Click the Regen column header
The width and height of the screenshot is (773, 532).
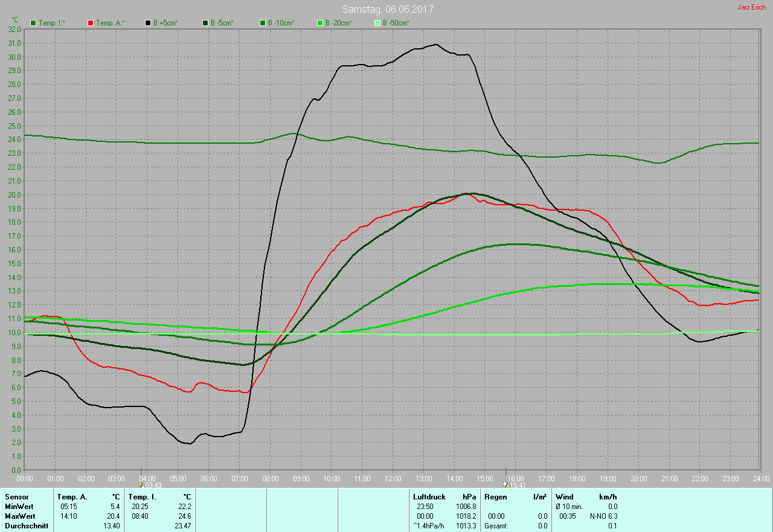(x=496, y=496)
